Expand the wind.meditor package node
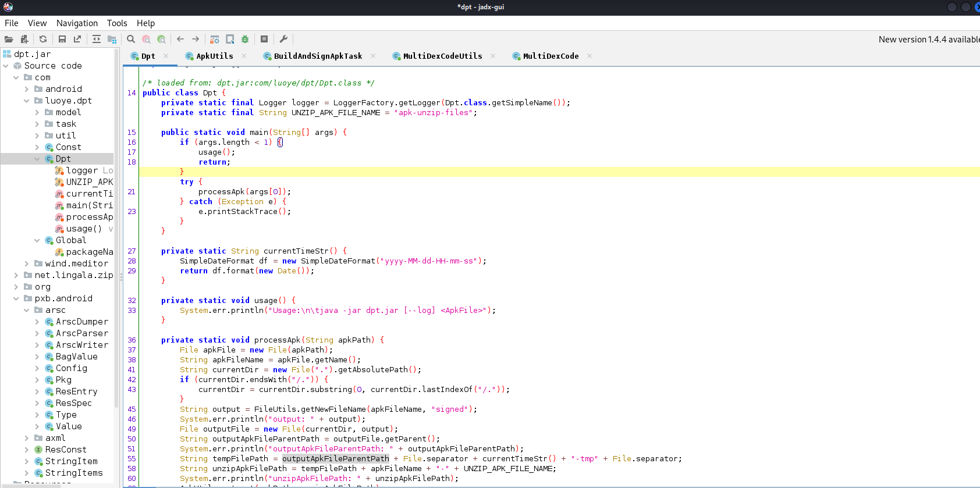980x488 pixels. click(x=27, y=263)
